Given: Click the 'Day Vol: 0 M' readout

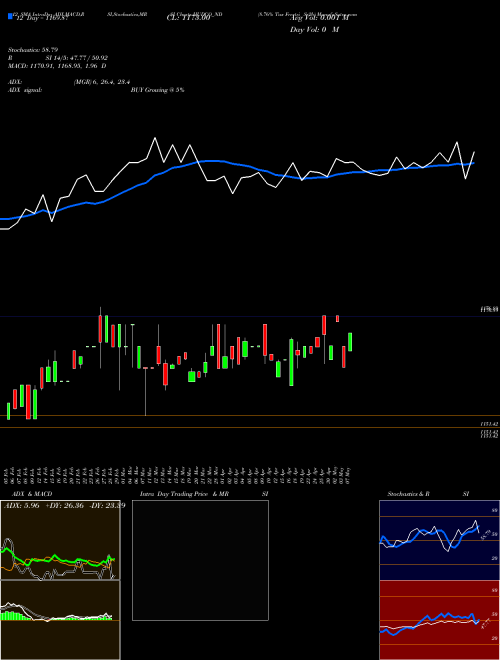Looking at the screenshot, I should tap(314, 30).
